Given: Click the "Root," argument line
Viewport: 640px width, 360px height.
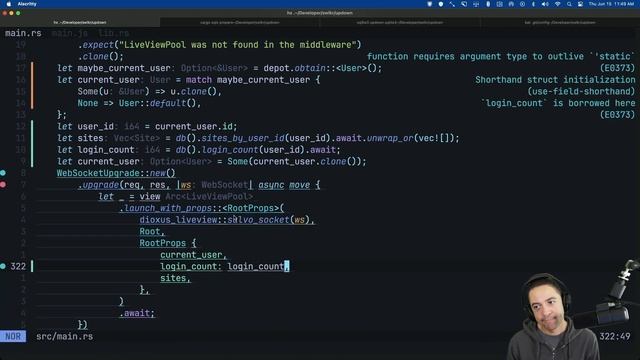Looking at the screenshot, I should click(152, 231).
